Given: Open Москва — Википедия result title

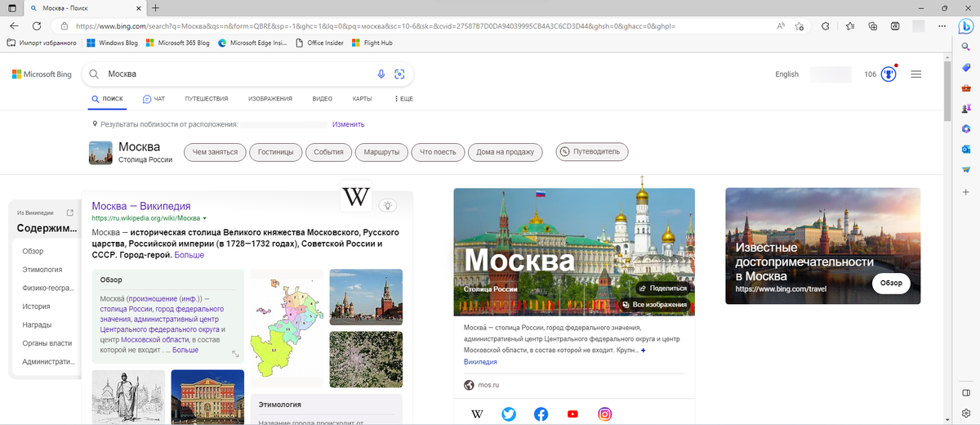Looking at the screenshot, I should pyautogui.click(x=141, y=206).
